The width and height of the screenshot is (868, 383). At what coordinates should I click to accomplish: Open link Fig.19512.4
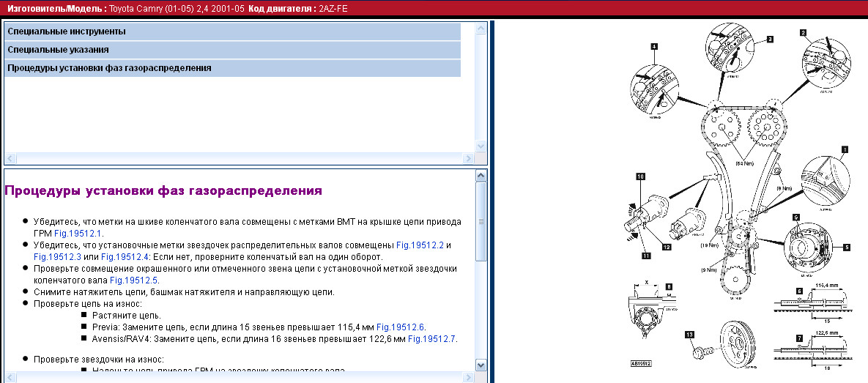pyautogui.click(x=125, y=257)
